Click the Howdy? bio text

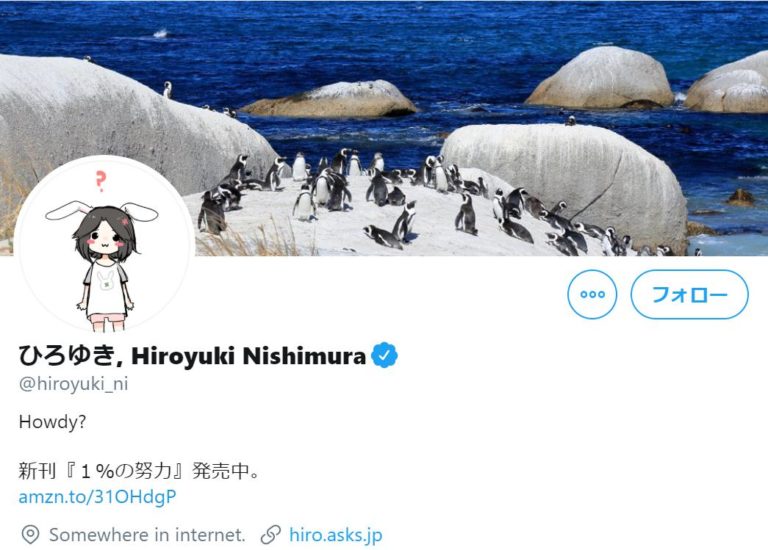pyautogui.click(x=52, y=422)
